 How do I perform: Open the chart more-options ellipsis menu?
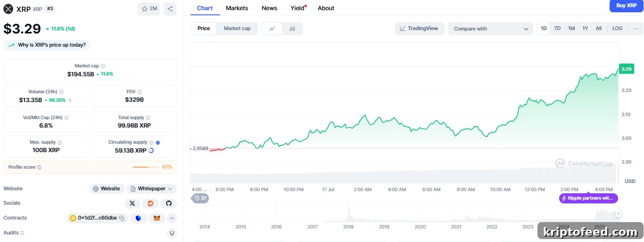pos(636,28)
